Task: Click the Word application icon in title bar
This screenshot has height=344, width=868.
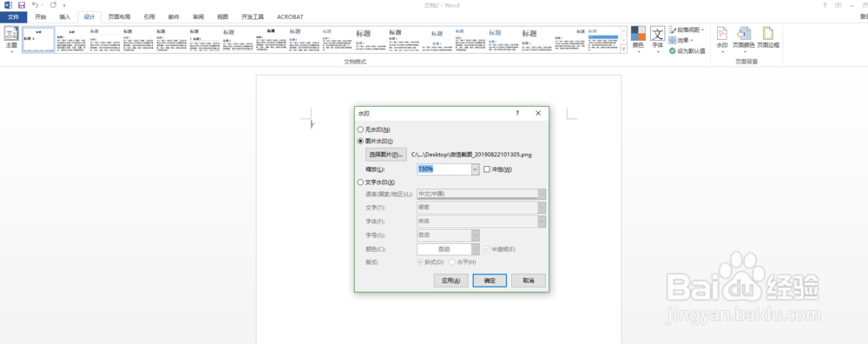Action: (8, 5)
